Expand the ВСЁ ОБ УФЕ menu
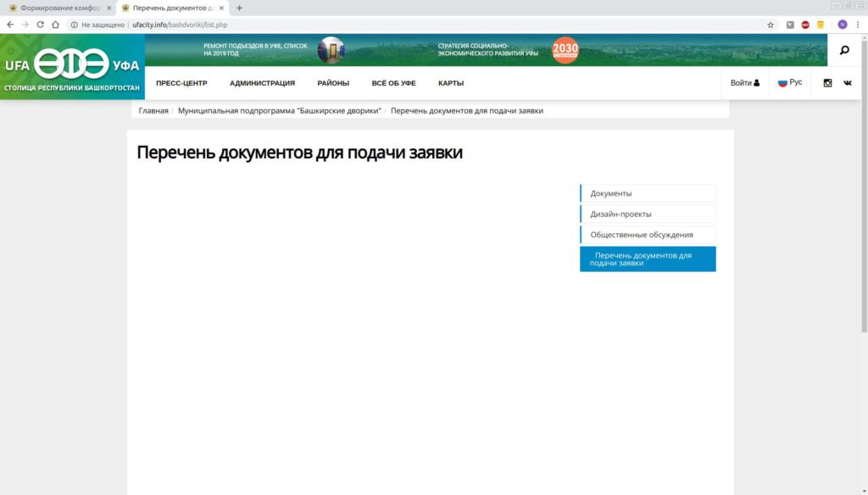 393,83
